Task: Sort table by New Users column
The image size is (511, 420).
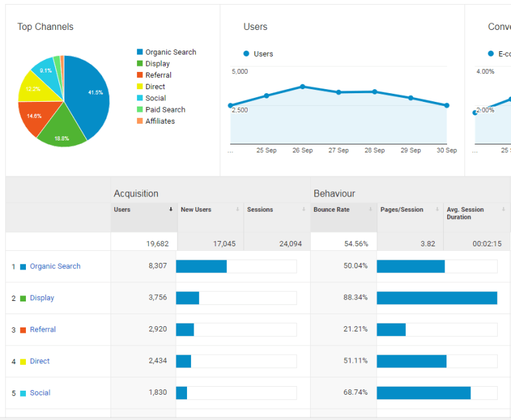Action: pyautogui.click(x=196, y=210)
